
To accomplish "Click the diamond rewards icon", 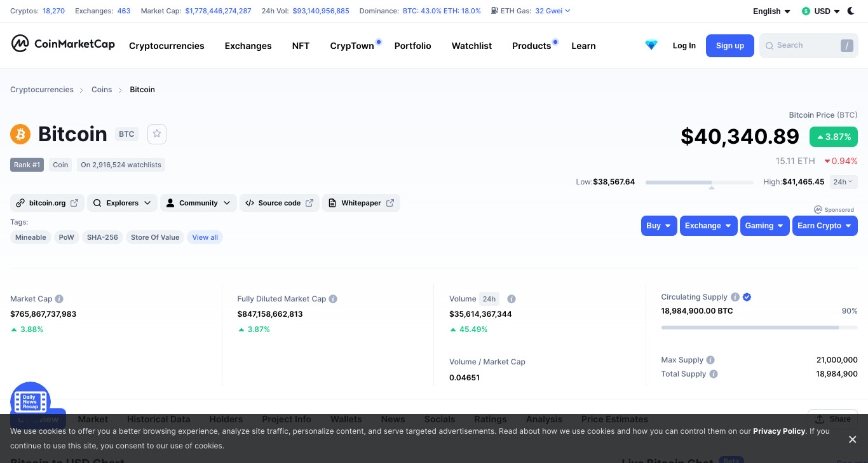I will pos(651,45).
